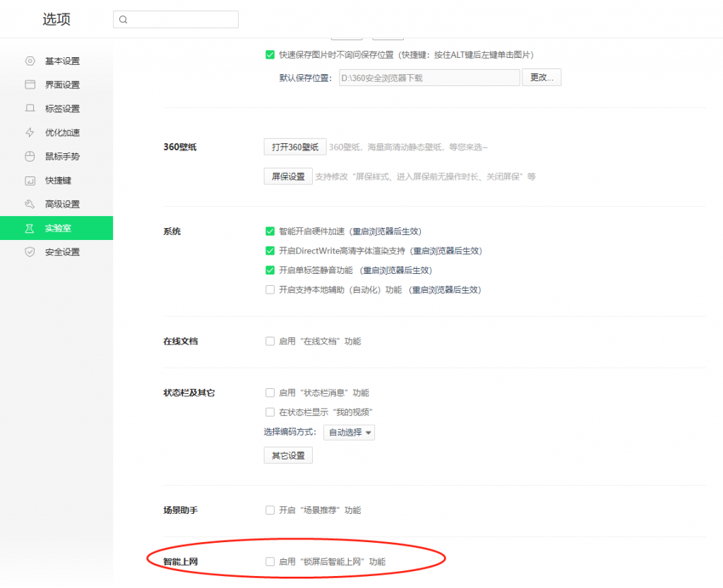Open 快捷键 settings page

point(56,181)
